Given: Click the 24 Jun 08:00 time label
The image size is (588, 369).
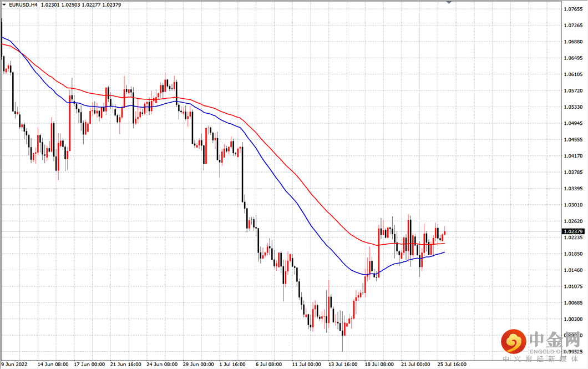Looking at the screenshot, I should click(162, 364).
